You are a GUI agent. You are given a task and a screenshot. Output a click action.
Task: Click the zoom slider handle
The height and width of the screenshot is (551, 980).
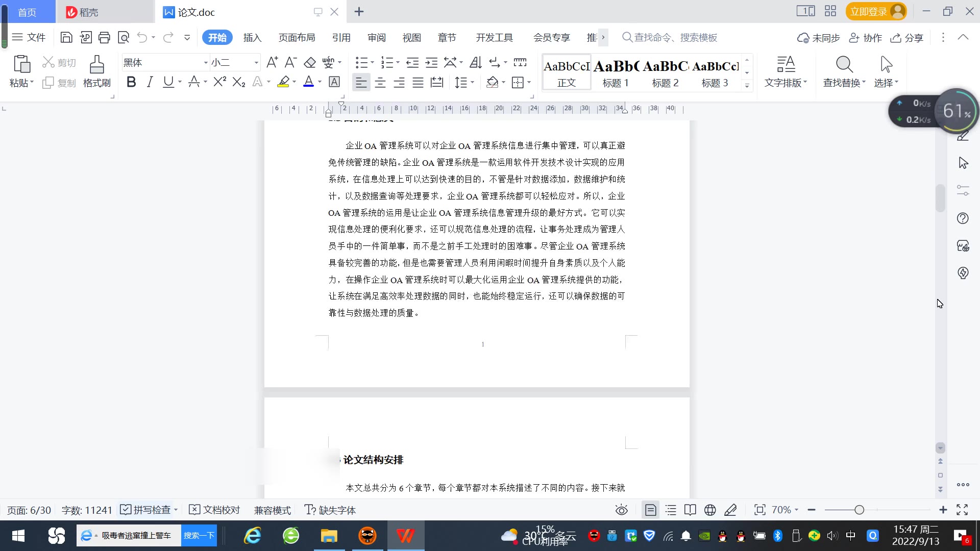coord(859,510)
